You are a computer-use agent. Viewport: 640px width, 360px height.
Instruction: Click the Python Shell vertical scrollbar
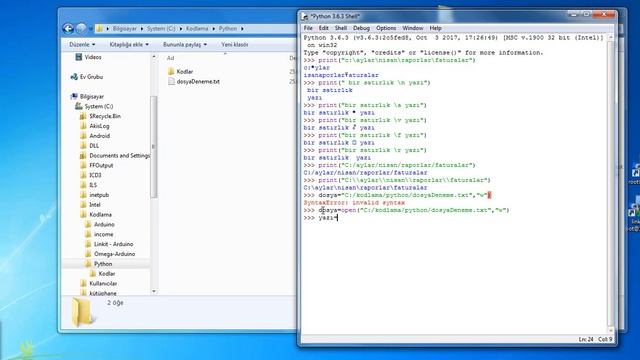coord(611,184)
